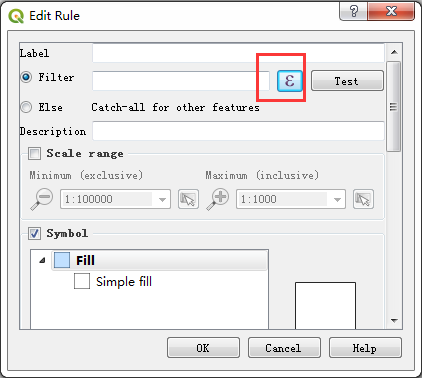
Task: Open the expression builder epsilon button
Action: (x=290, y=81)
